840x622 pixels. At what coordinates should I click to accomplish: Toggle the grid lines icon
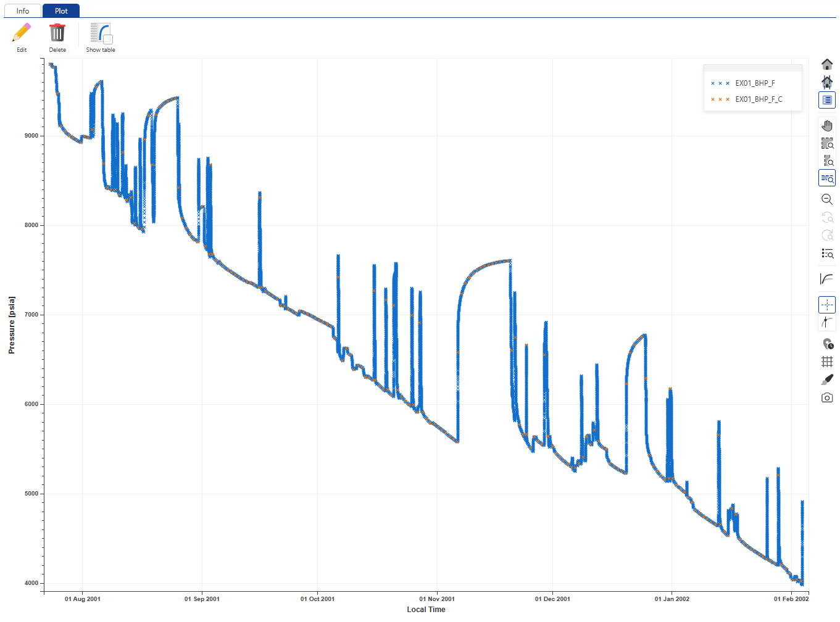click(x=827, y=362)
